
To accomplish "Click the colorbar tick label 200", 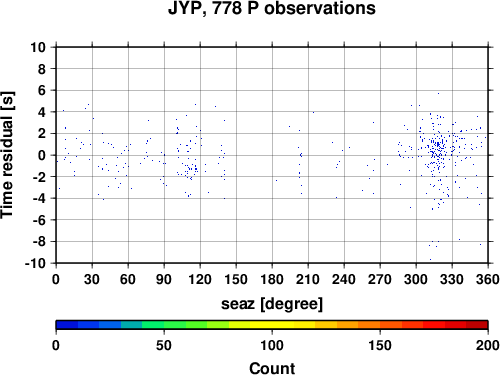I will pyautogui.click(x=488, y=345).
